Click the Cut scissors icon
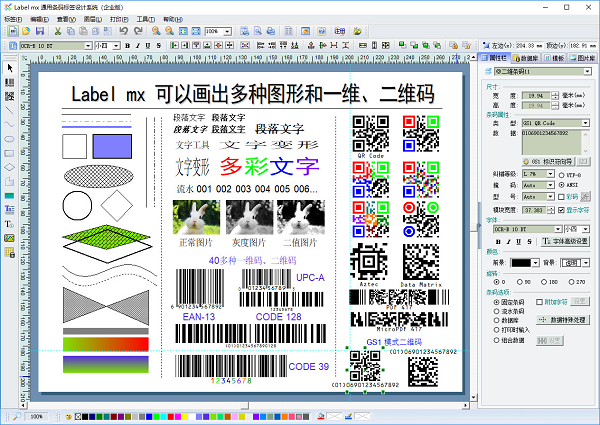Image resolution: width=600 pixels, height=425 pixels. [59, 32]
